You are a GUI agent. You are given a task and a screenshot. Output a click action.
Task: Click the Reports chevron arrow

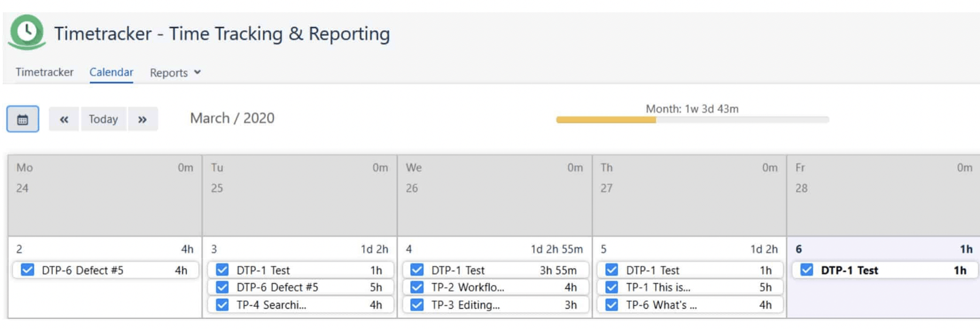tap(197, 72)
